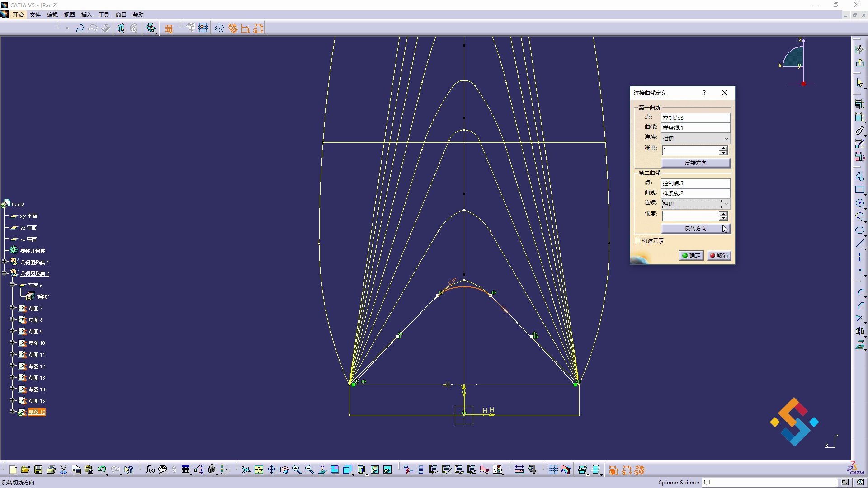
Task: Click the 确定 button
Action: coord(691,256)
